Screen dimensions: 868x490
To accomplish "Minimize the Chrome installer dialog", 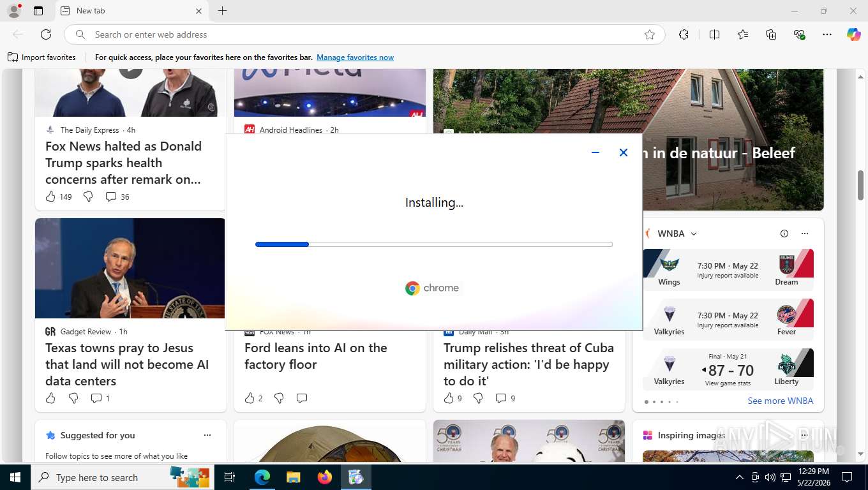I will [x=595, y=152].
